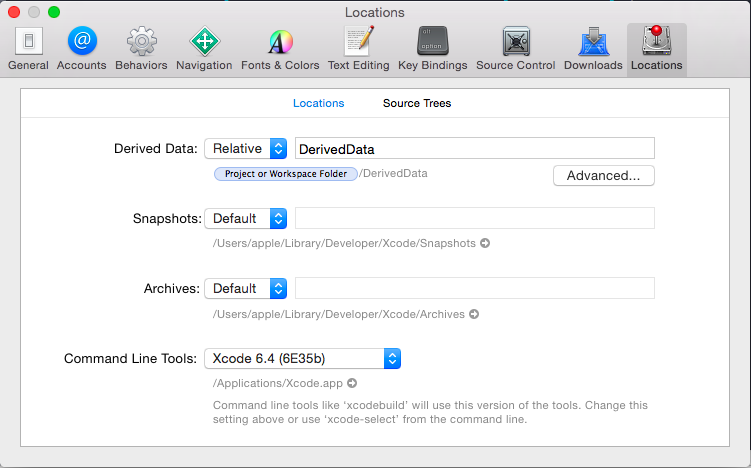Open the Behaviors gear pane
This screenshot has width=751, height=468.
[141, 49]
